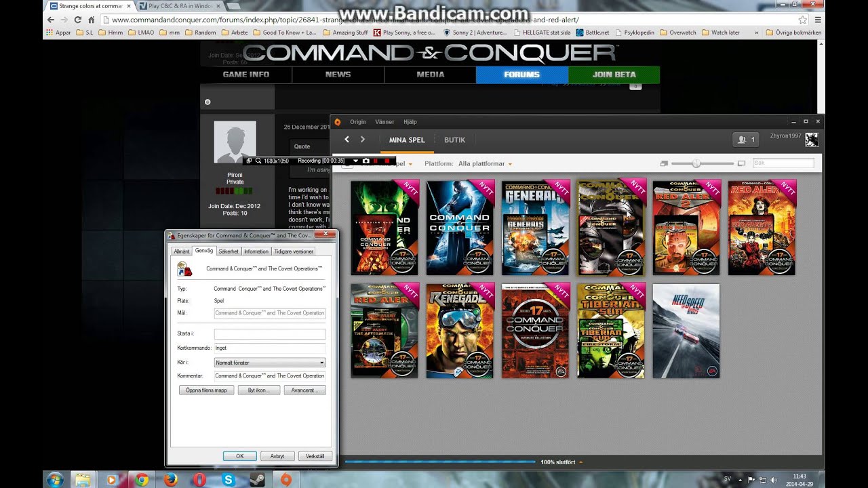Open the Kör i Normalt fönster dropdown
Image resolution: width=868 pixels, height=488 pixels.
tap(270, 363)
